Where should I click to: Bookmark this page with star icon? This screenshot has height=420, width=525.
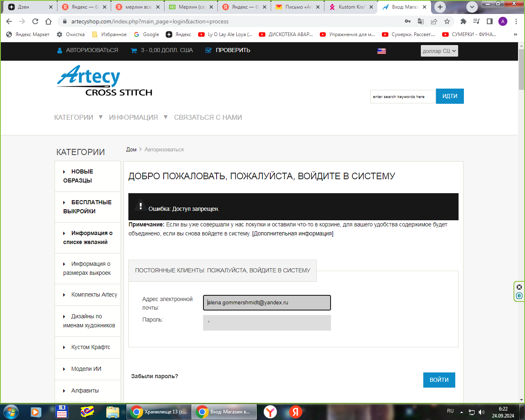click(x=447, y=21)
